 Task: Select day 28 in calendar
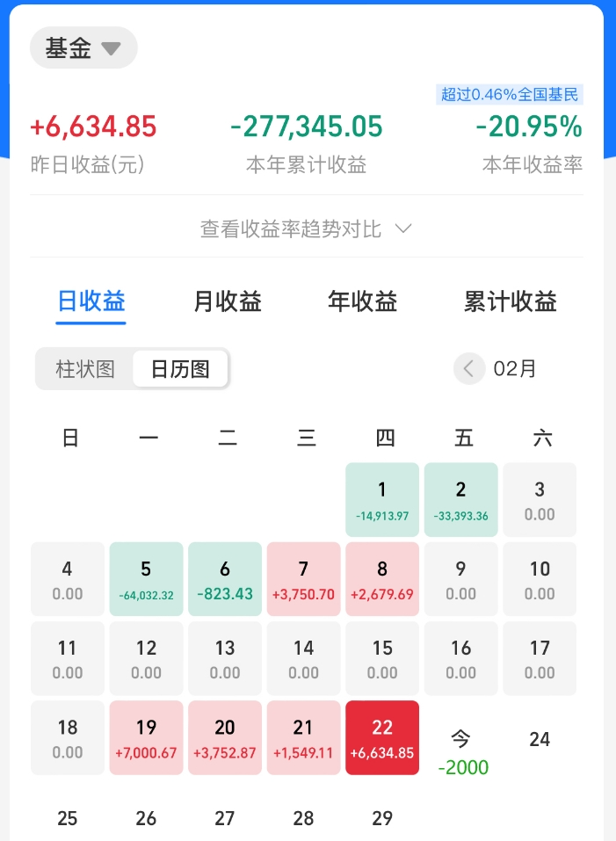pyautogui.click(x=304, y=817)
